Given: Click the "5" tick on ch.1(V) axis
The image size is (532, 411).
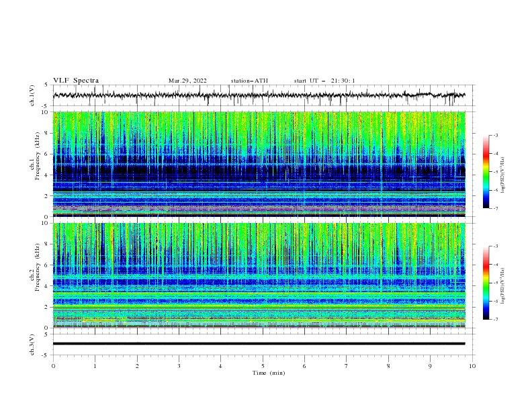Looking at the screenshot, I should point(46,85).
